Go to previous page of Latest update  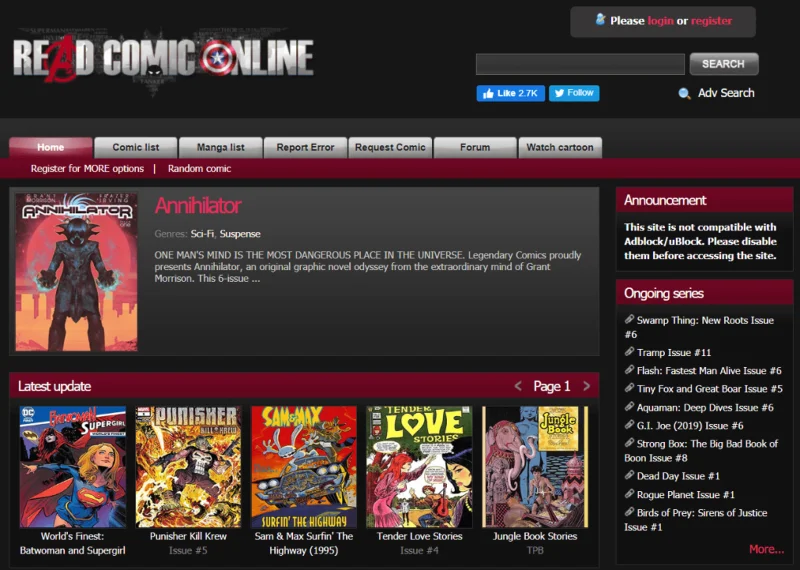[518, 386]
